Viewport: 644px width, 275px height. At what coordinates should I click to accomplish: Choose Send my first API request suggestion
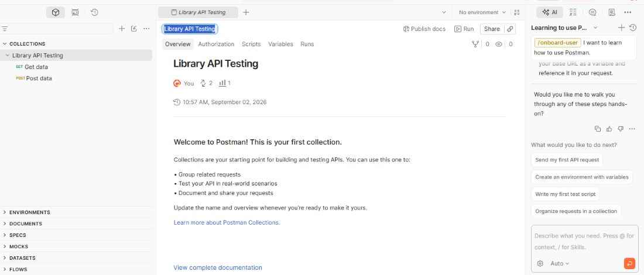567,160
